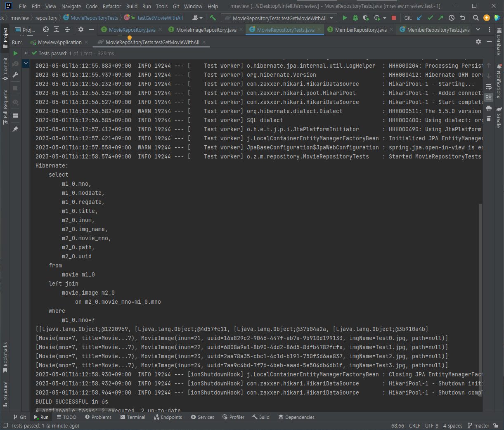Image resolution: width=504 pixels, height=430 pixels.
Task: Collapse all in Project view toolbar
Action: click(x=67, y=29)
